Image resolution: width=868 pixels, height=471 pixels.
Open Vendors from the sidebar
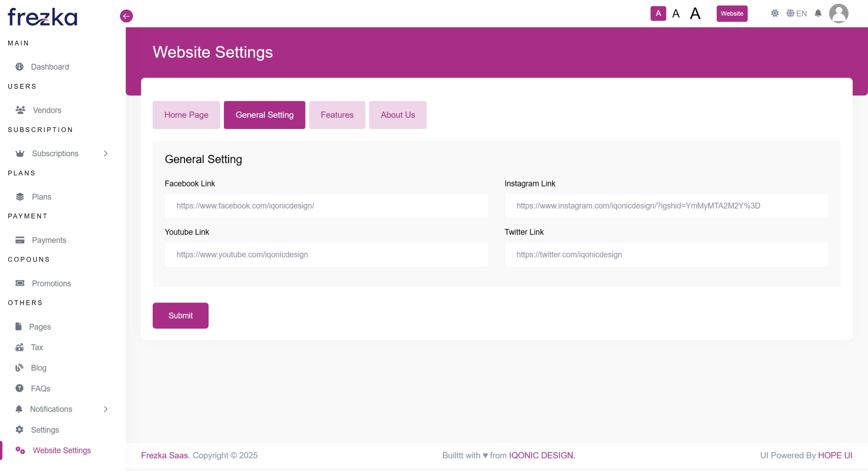click(47, 110)
